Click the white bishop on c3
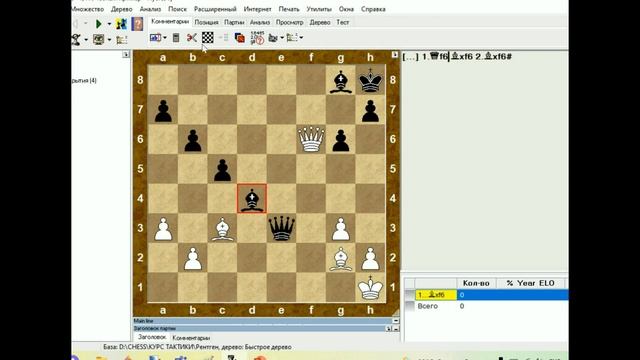 (222, 228)
